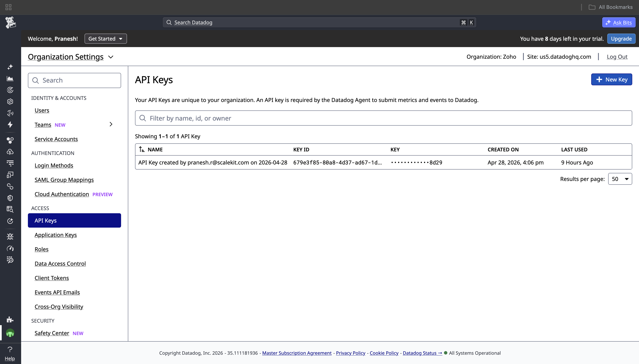Click the name column sort icon
Image resolution: width=639 pixels, height=364 pixels.
(142, 149)
